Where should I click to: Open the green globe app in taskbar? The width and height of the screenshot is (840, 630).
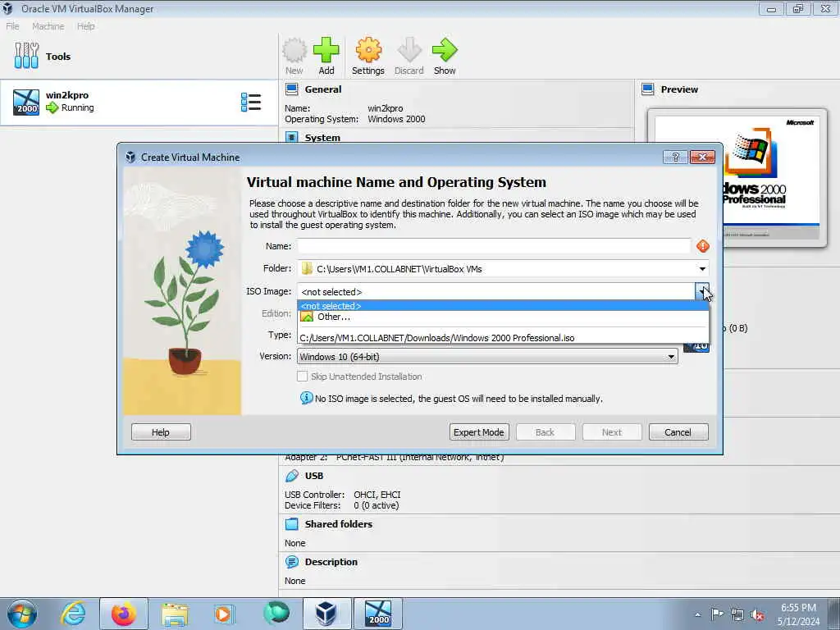point(276,614)
